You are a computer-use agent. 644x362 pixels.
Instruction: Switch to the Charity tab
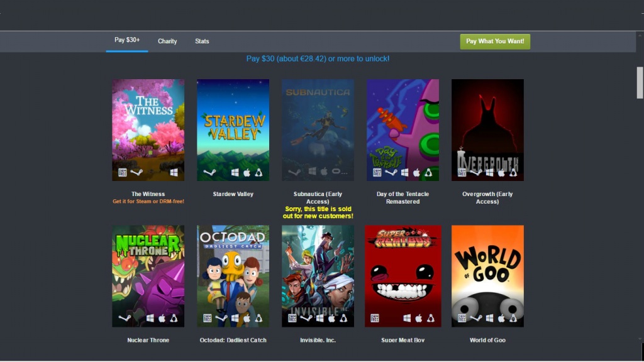click(167, 41)
